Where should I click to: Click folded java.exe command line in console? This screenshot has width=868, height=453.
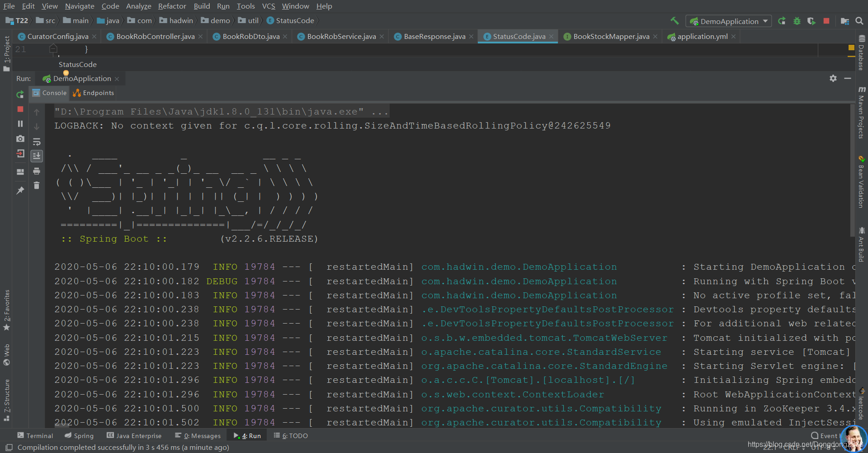click(221, 112)
